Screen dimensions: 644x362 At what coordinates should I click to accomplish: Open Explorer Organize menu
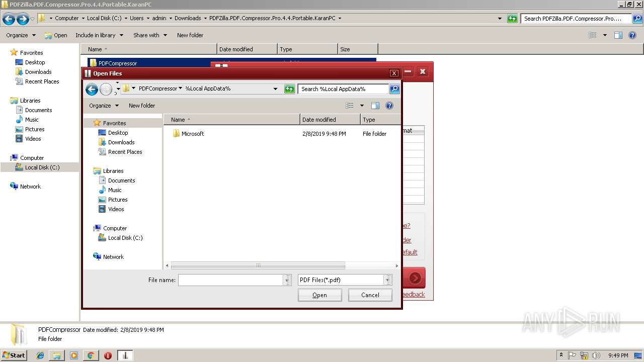point(21,35)
